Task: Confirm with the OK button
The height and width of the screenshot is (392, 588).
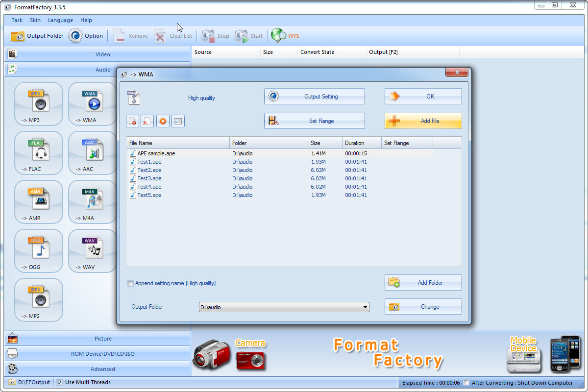Action: click(x=423, y=97)
